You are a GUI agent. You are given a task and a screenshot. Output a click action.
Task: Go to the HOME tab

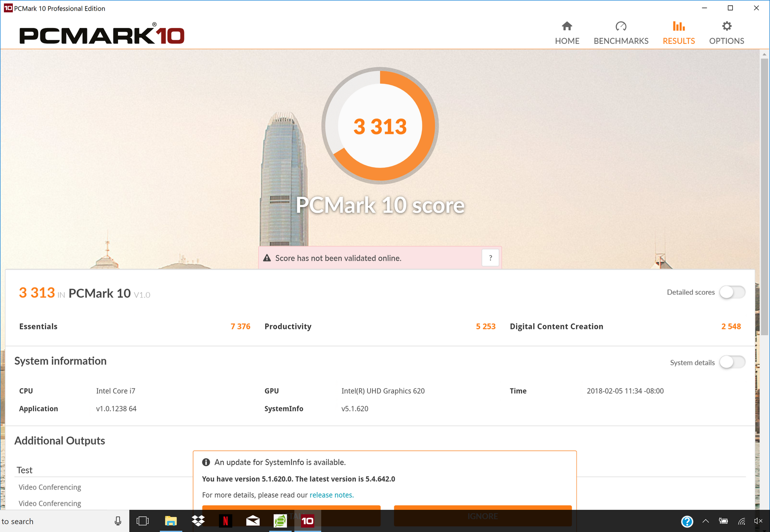(567, 33)
